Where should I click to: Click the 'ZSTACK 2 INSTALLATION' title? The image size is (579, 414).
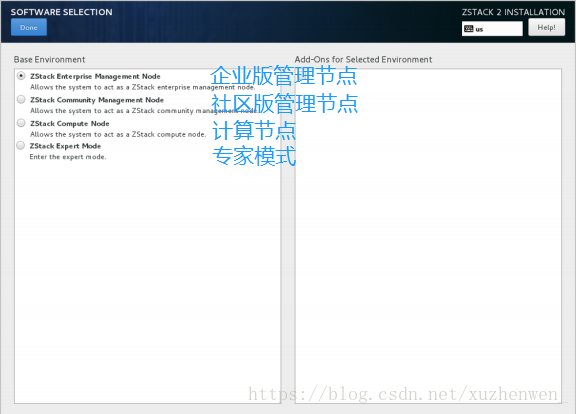pyautogui.click(x=513, y=12)
